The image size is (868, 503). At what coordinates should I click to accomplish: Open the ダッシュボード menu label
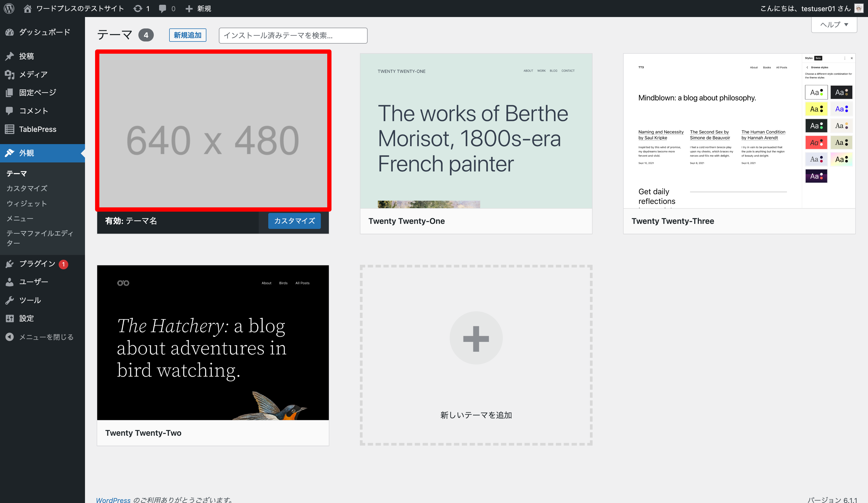pos(44,32)
